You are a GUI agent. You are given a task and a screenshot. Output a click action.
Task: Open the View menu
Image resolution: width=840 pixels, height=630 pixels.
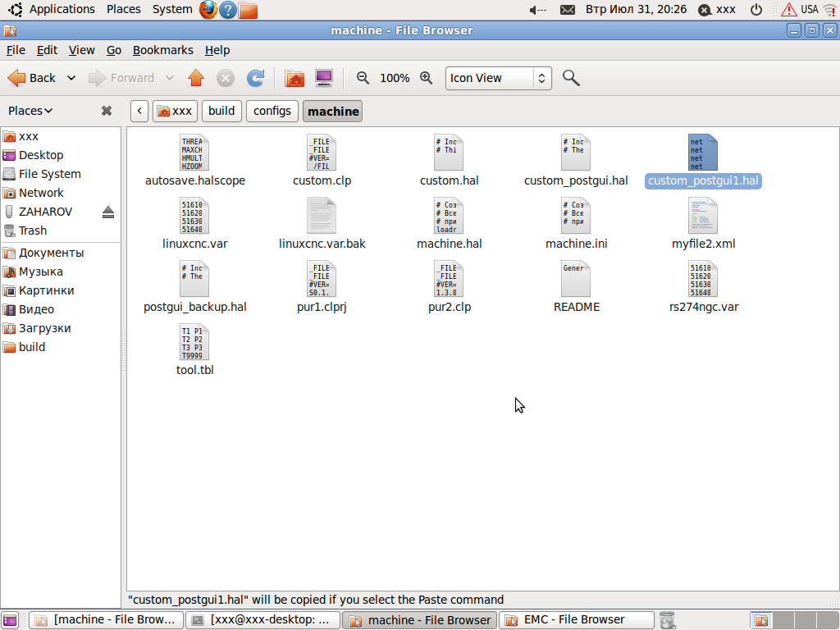pyautogui.click(x=81, y=50)
